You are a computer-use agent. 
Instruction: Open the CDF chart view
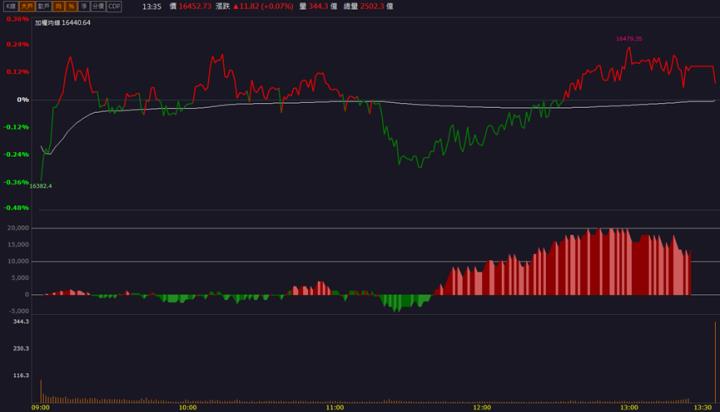click(x=115, y=6)
